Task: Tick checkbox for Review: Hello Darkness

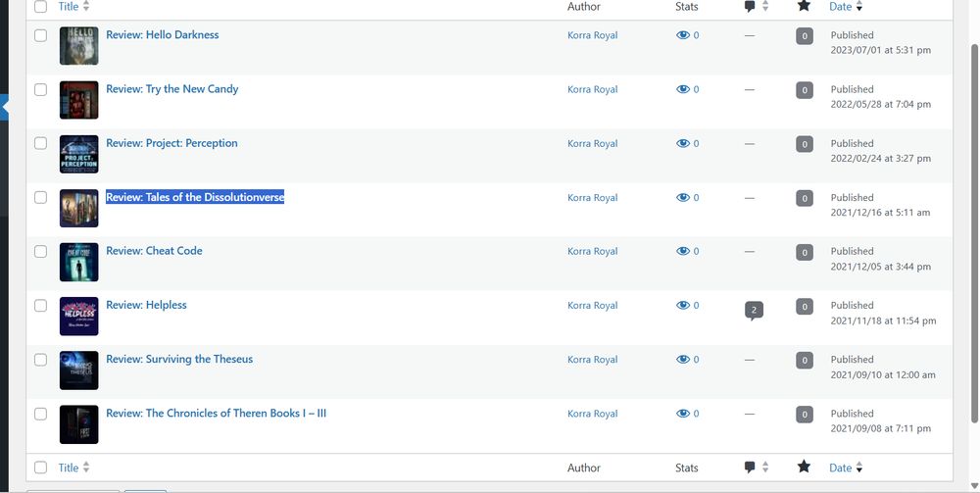Action: coord(40,35)
